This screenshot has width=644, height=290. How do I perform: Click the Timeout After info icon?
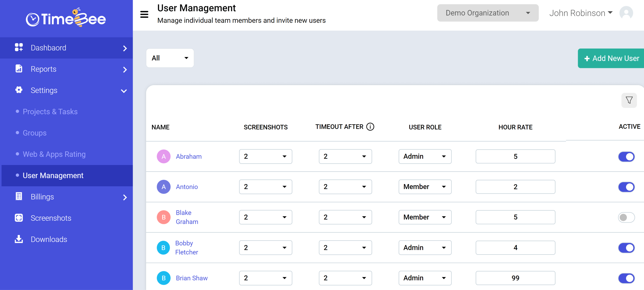click(370, 127)
